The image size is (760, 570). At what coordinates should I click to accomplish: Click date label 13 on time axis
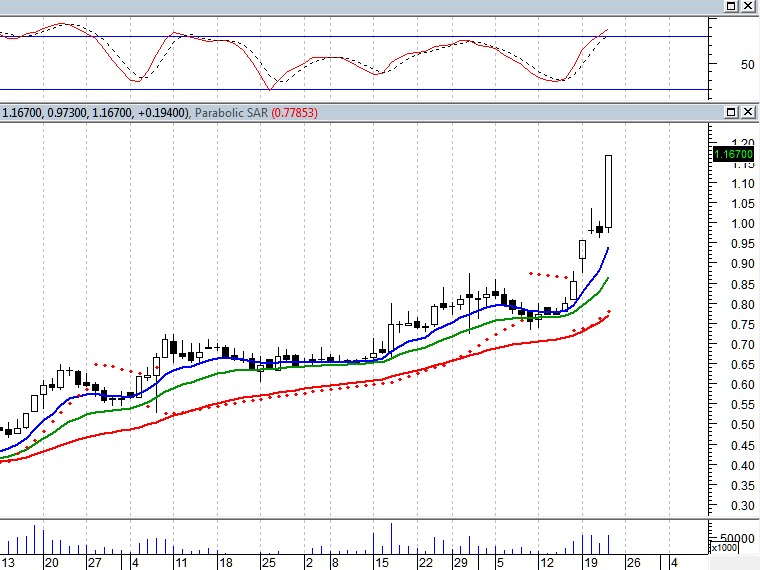click(x=8, y=563)
